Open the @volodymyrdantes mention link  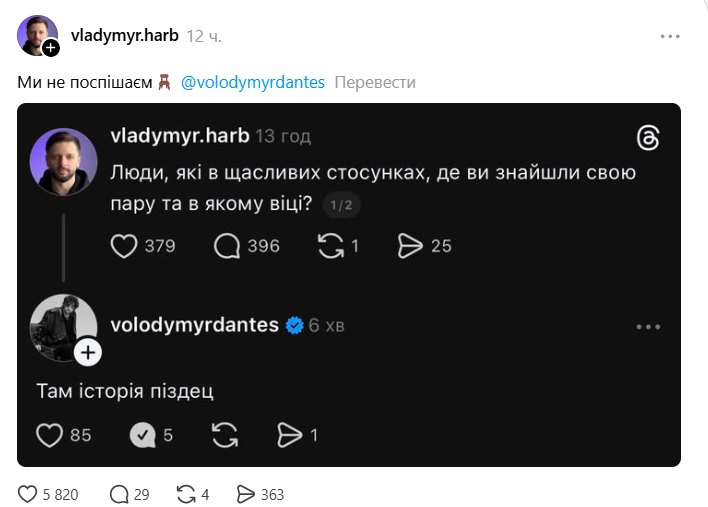253,83
